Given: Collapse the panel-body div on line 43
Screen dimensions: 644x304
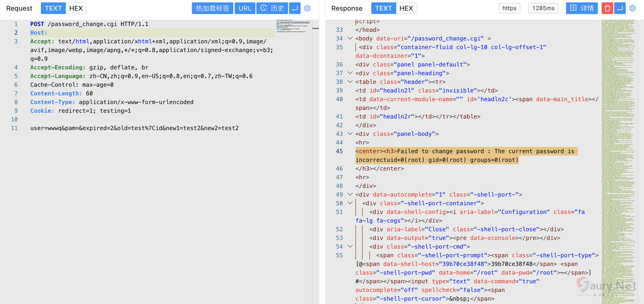Looking at the screenshot, I should [x=350, y=134].
